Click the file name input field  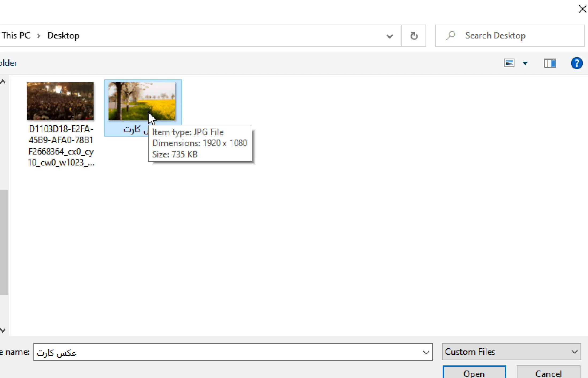click(233, 352)
